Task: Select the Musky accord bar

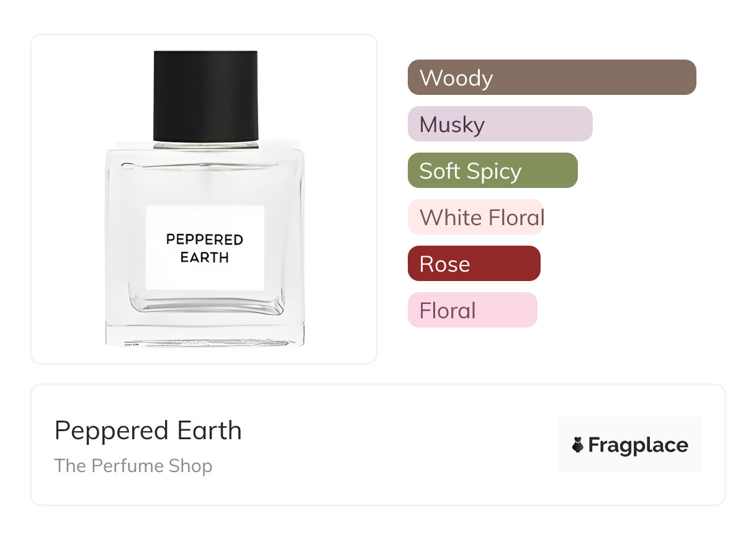Action: point(500,124)
